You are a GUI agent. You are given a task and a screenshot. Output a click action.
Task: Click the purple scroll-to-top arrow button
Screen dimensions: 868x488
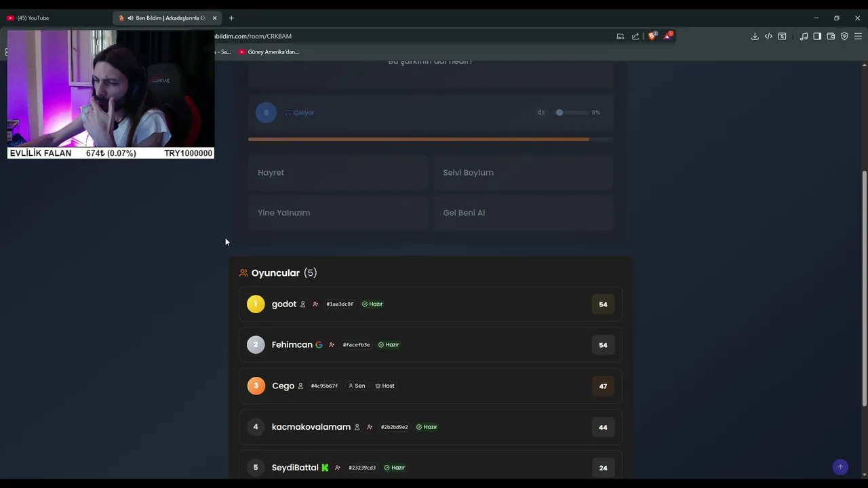(x=840, y=467)
